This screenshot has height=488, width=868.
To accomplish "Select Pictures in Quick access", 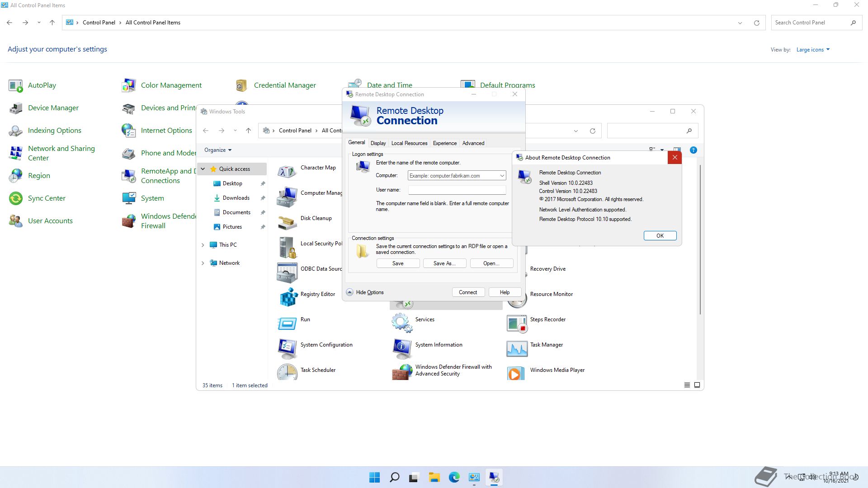I will [232, 227].
